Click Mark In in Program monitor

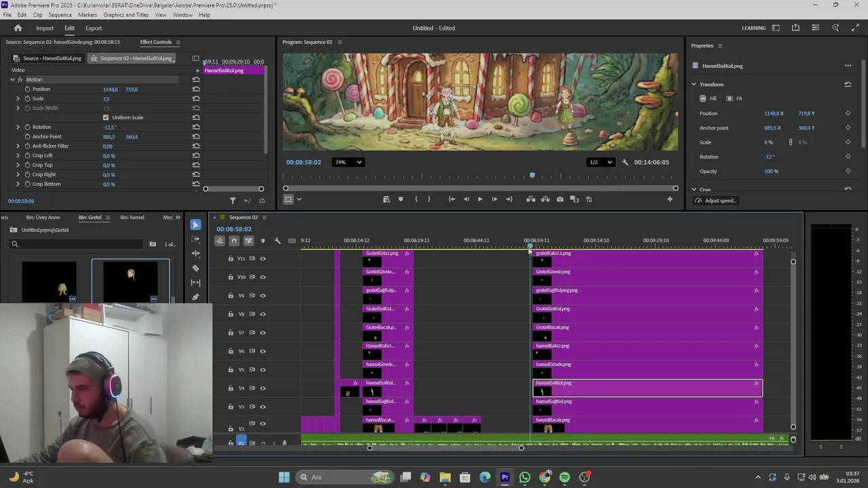pyautogui.click(x=416, y=199)
